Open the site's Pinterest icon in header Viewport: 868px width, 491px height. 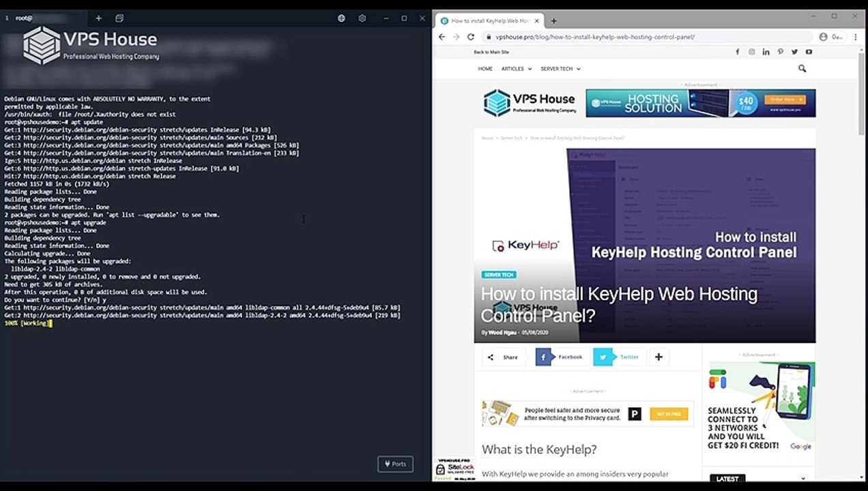780,52
